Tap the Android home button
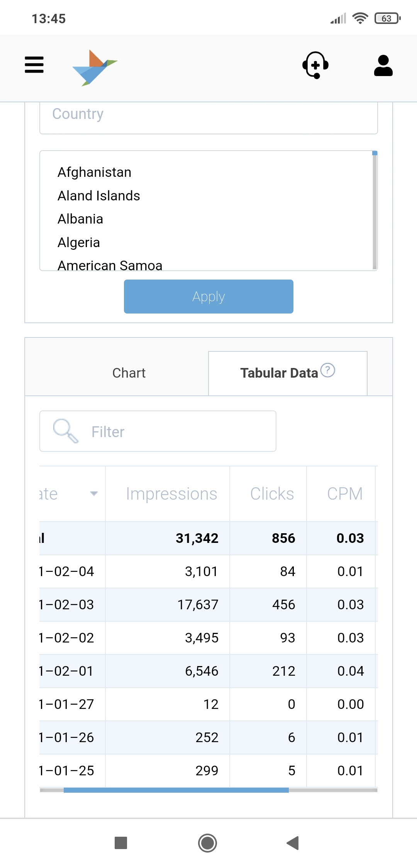The width and height of the screenshot is (417, 868). click(x=207, y=843)
